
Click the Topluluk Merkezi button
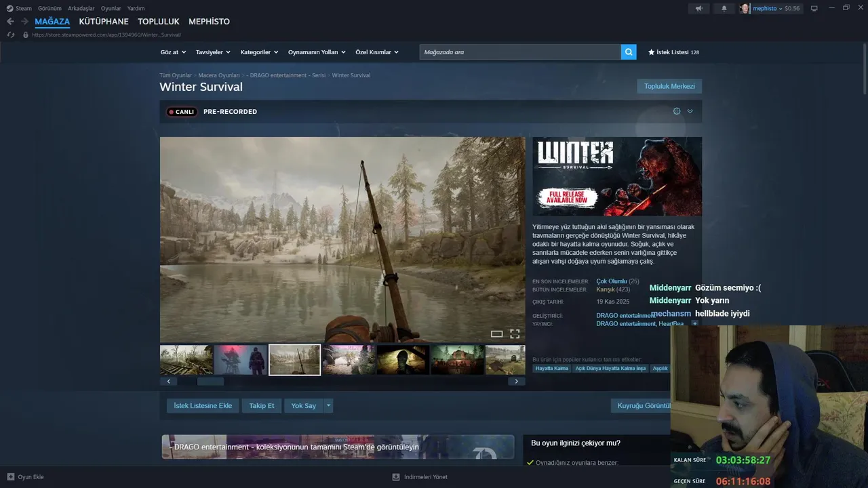[x=669, y=86]
